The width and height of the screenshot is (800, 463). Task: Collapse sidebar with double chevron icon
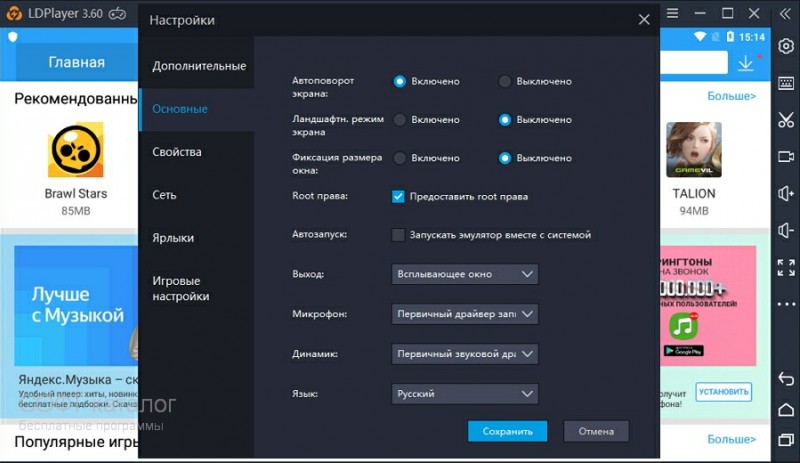coord(785,13)
